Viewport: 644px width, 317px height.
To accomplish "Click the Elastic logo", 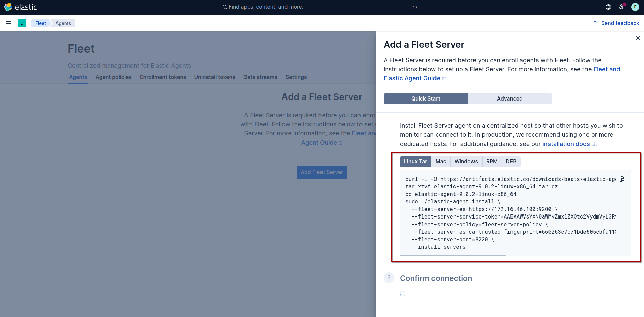I will tap(21, 7).
